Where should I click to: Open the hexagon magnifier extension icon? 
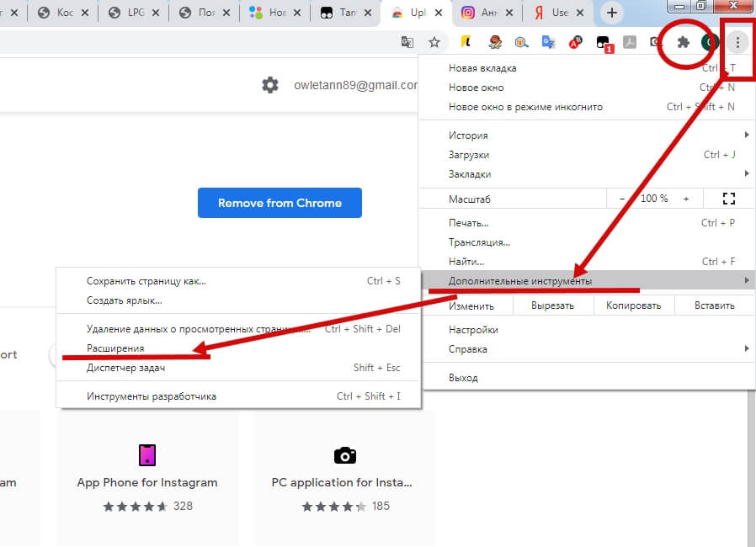521,42
